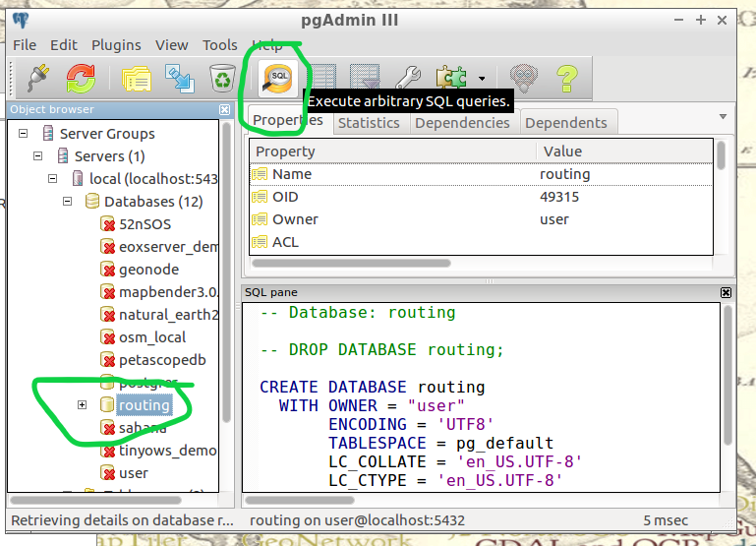Collapse the Servers (1) node
The height and width of the screenshot is (546, 756).
[x=38, y=156]
